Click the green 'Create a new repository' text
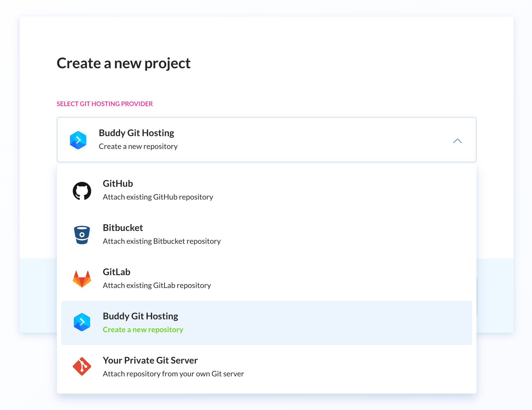Screen dimensions: 532x410 point(143,330)
